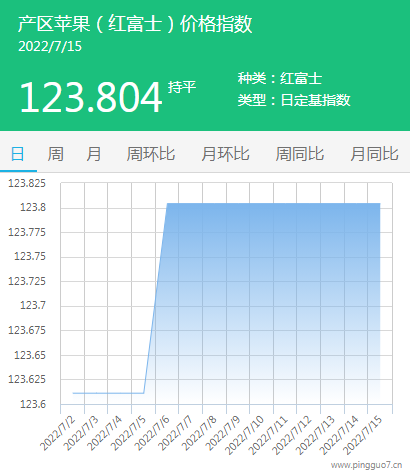
Task: Click the 种类：红富士 label
Action: tap(280, 79)
